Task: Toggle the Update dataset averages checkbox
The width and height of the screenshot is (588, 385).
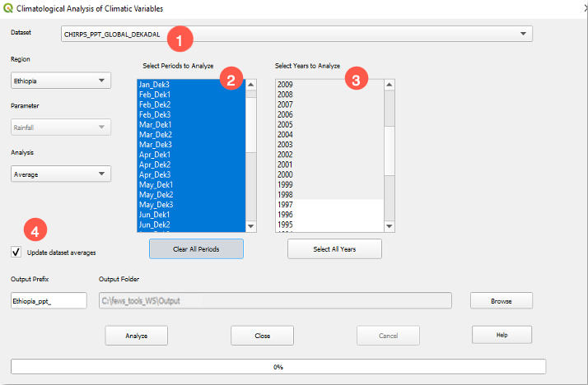Action: [16, 252]
